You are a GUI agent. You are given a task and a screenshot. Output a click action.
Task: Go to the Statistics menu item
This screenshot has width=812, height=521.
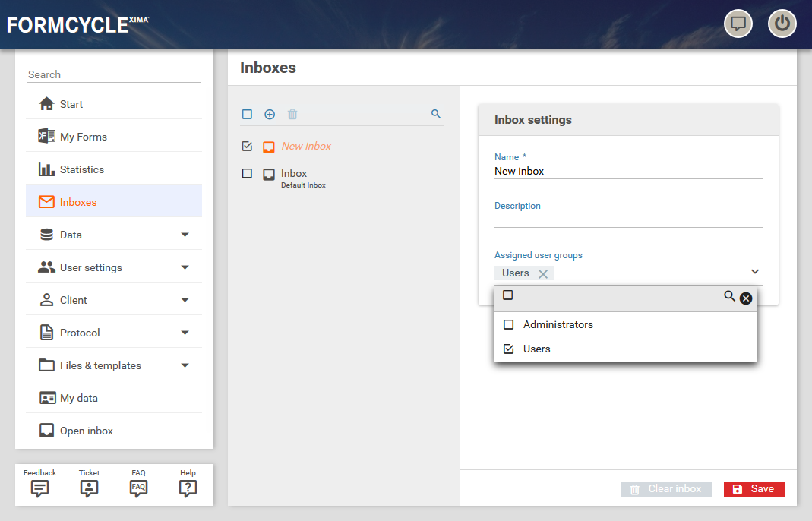(x=82, y=169)
